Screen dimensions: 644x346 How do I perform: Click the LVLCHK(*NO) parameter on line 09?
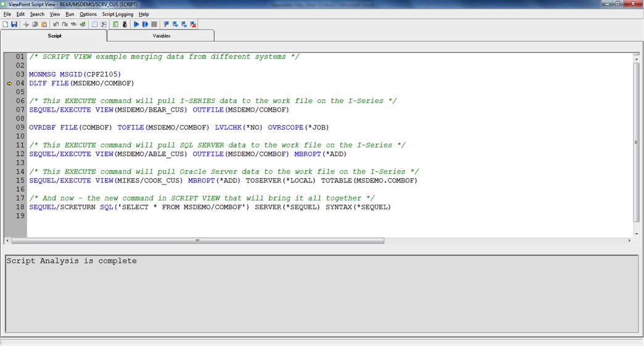(239, 127)
